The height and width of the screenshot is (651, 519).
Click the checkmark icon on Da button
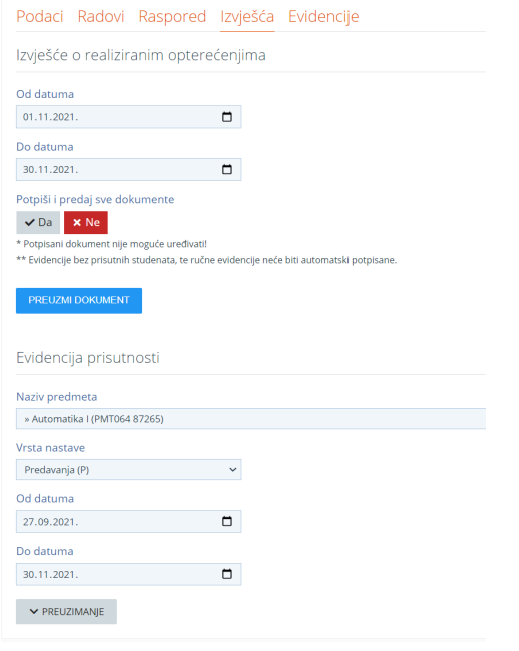tap(29, 223)
